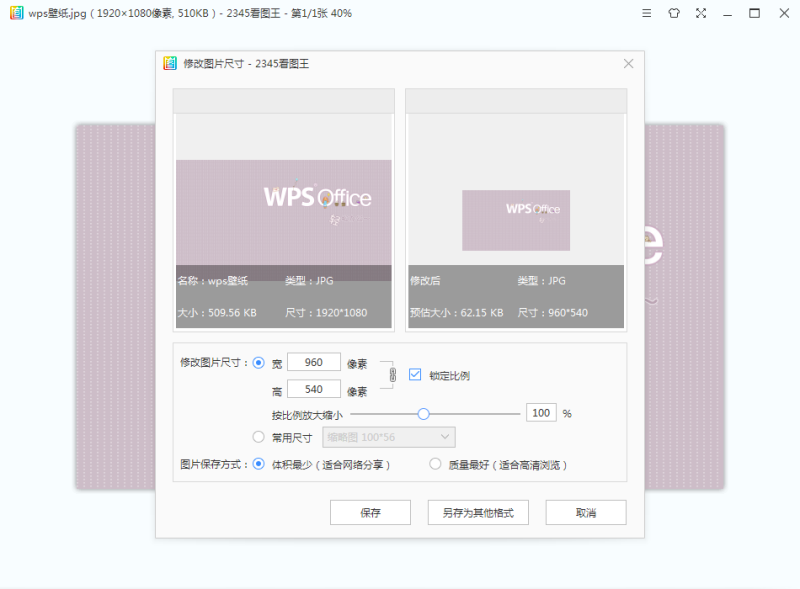Click the 尺寸：960*540 text
Viewport: 800px width, 589px height.
tap(553, 312)
